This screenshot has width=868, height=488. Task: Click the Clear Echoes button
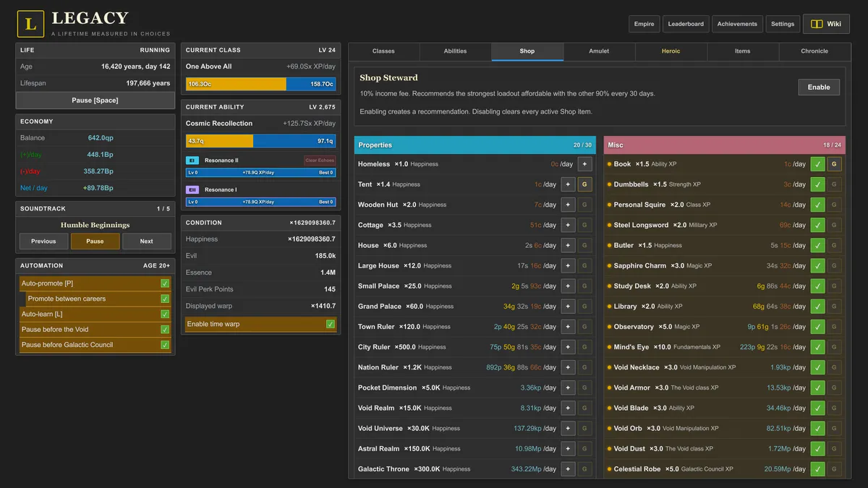coord(320,160)
